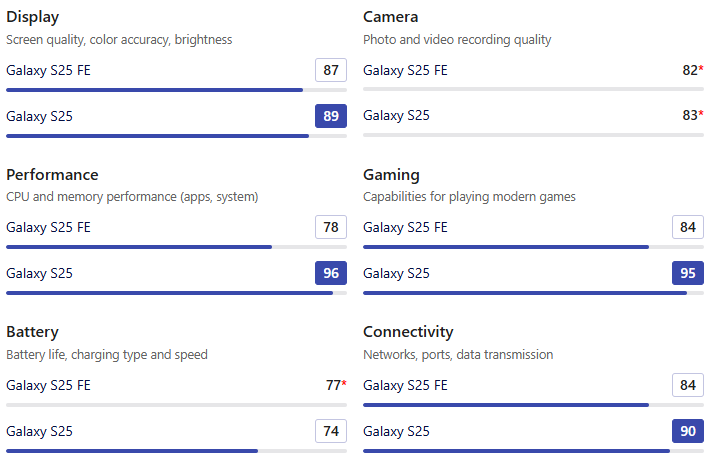Click the Connectivity section heading
Viewport: 711px width, 465px height.
[x=408, y=332]
